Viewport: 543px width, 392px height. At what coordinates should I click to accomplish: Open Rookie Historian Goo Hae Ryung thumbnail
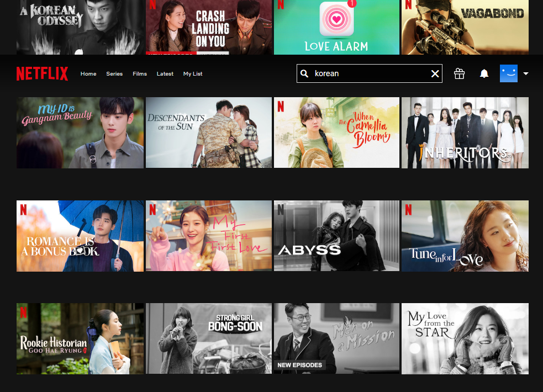[x=80, y=338]
